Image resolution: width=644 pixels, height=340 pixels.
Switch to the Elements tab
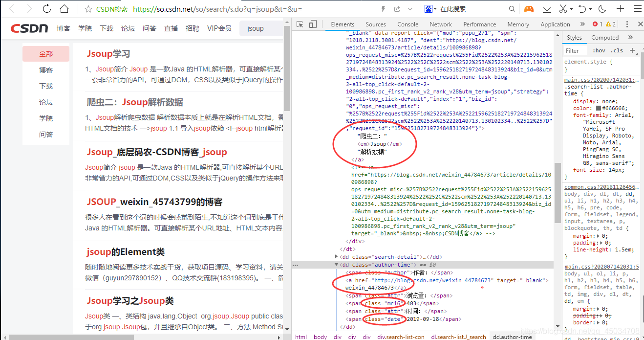pyautogui.click(x=343, y=24)
